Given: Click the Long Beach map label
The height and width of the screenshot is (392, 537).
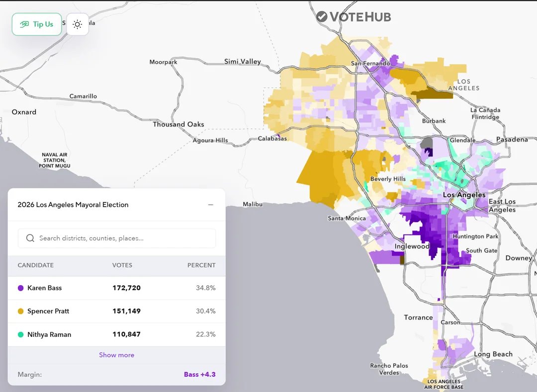Looking at the screenshot, I should click(493, 354).
